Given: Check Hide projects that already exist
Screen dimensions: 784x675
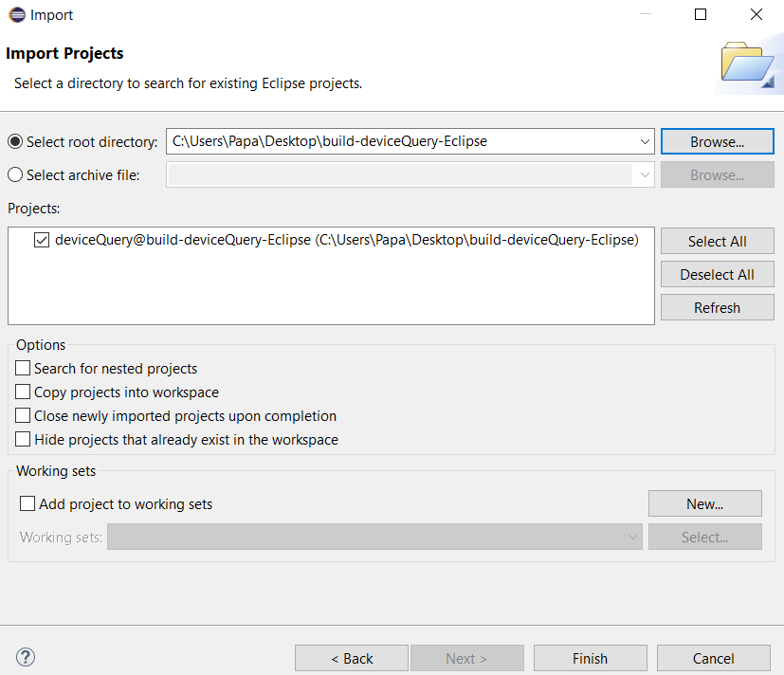Looking at the screenshot, I should 24,440.
